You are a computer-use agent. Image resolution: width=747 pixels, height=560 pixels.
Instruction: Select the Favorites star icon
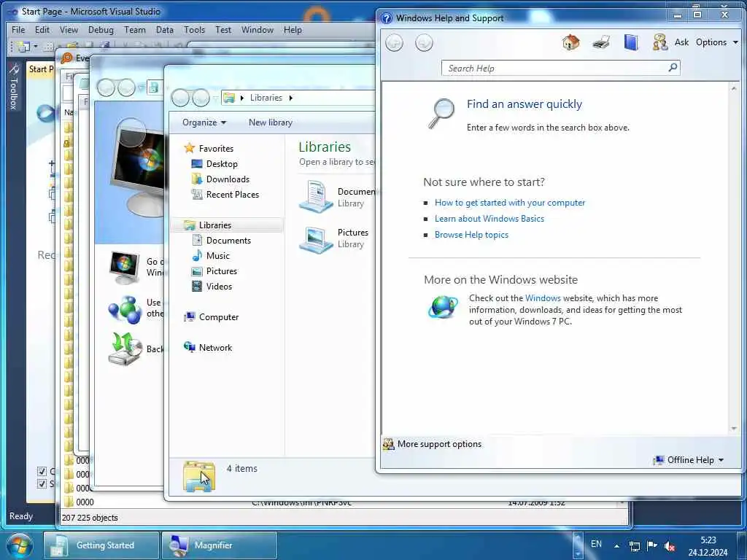[x=189, y=148]
